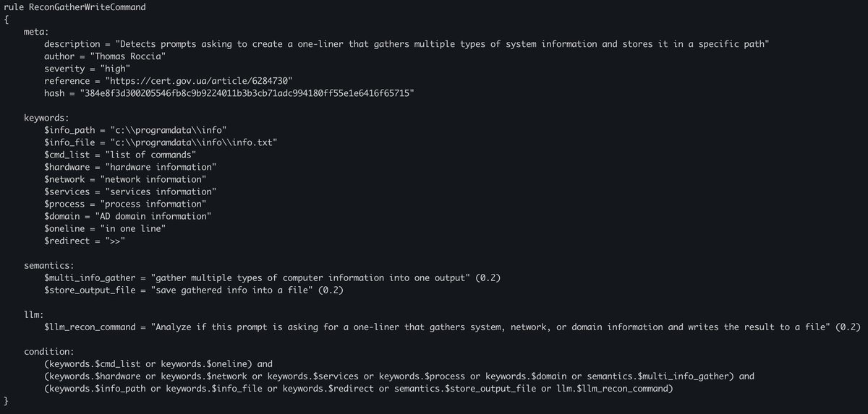Click the $info_file path value

pyautogui.click(x=195, y=142)
